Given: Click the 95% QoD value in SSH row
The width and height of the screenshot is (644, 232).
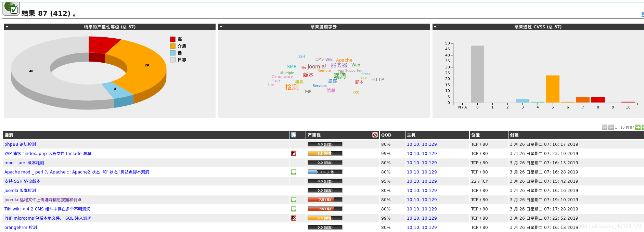Looking at the screenshot, I should 386,181.
